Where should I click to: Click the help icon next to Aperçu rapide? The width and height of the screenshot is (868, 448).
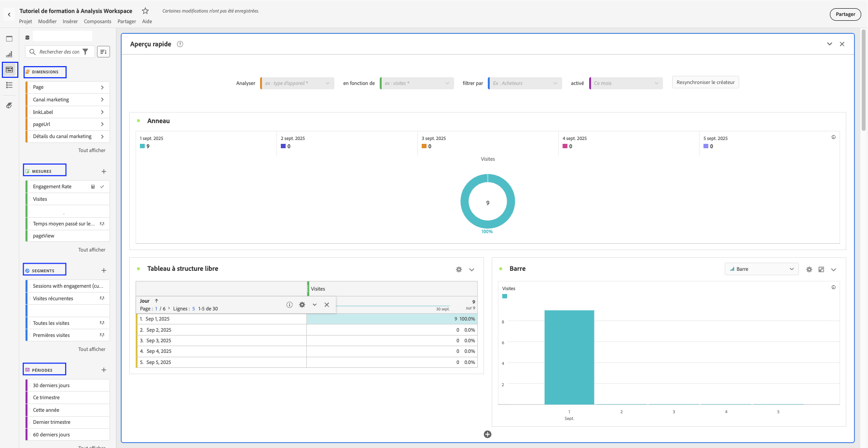point(180,44)
